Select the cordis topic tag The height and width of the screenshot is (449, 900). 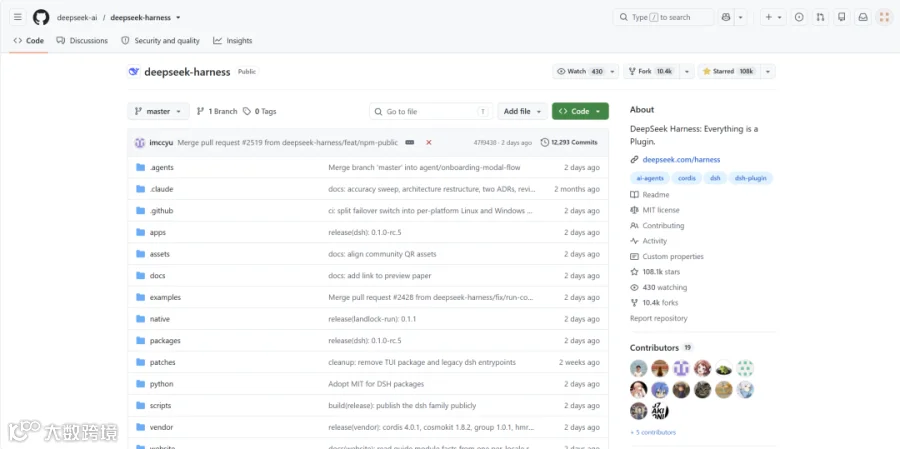click(686, 178)
